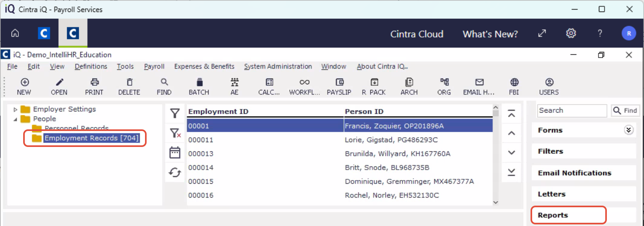Click the DELETE trash icon

click(129, 82)
